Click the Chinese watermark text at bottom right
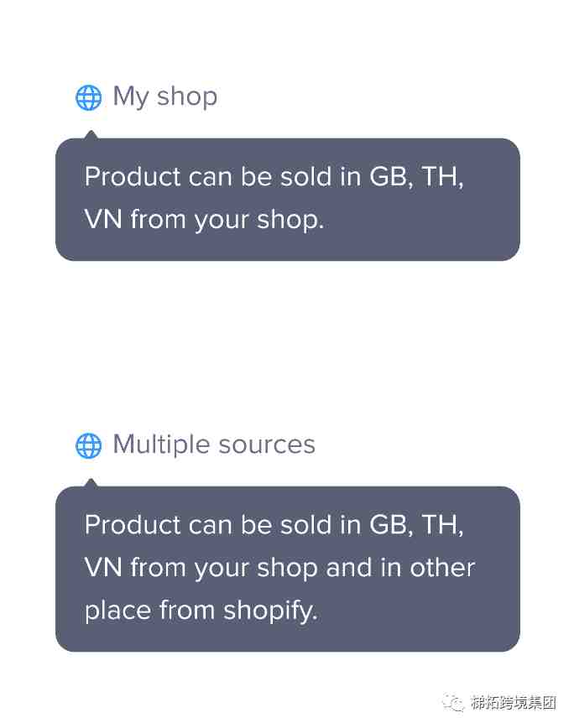574x728 pixels. (514, 703)
